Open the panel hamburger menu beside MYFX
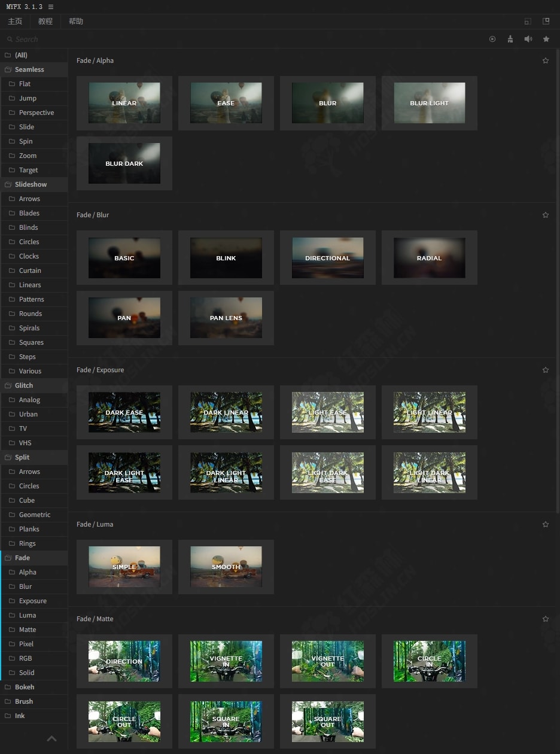560x754 pixels. point(51,7)
